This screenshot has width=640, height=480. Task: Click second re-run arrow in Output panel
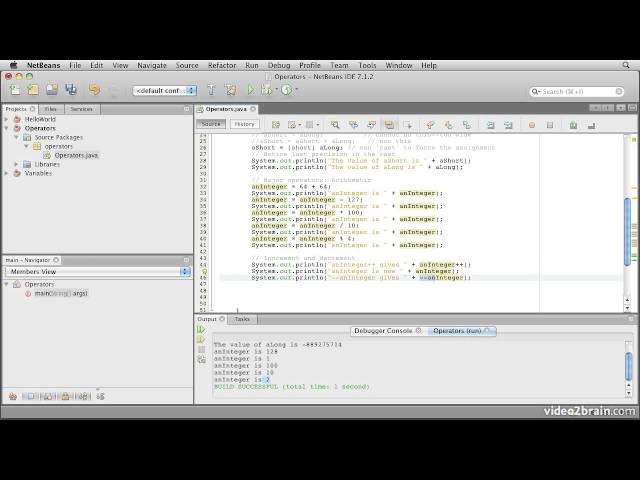pos(201,339)
